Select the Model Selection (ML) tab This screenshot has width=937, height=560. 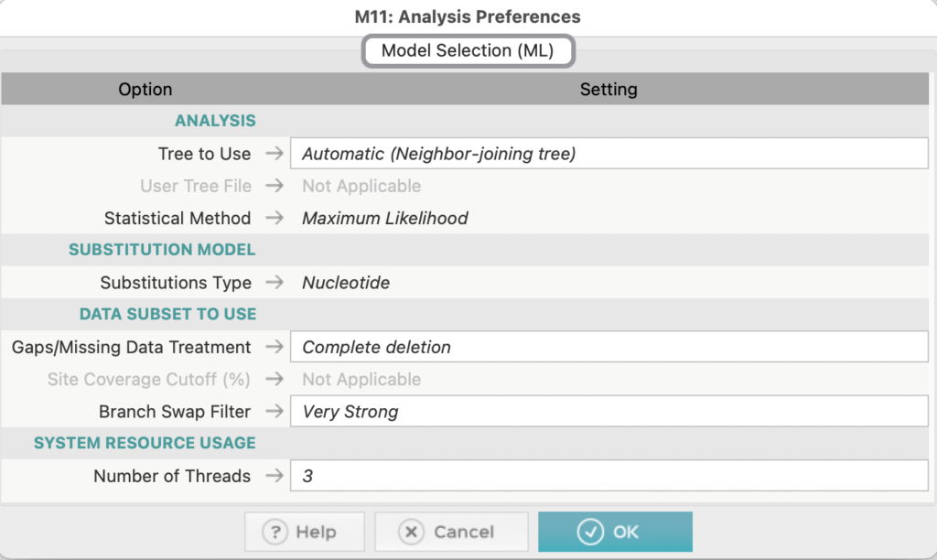468,51
